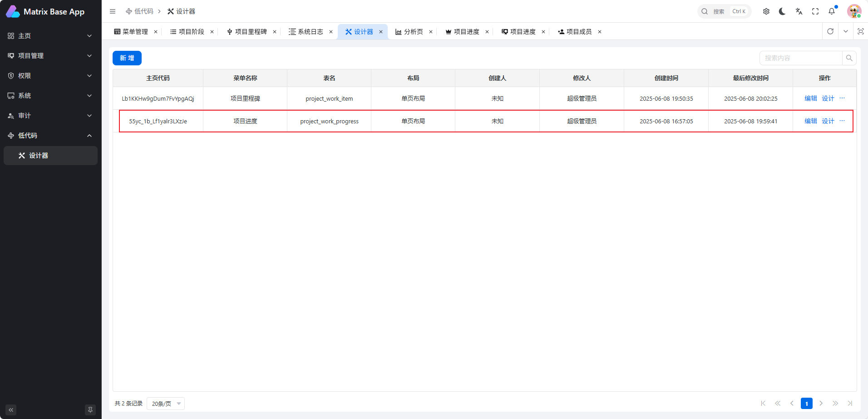Click the 新增 button

pyautogui.click(x=127, y=58)
